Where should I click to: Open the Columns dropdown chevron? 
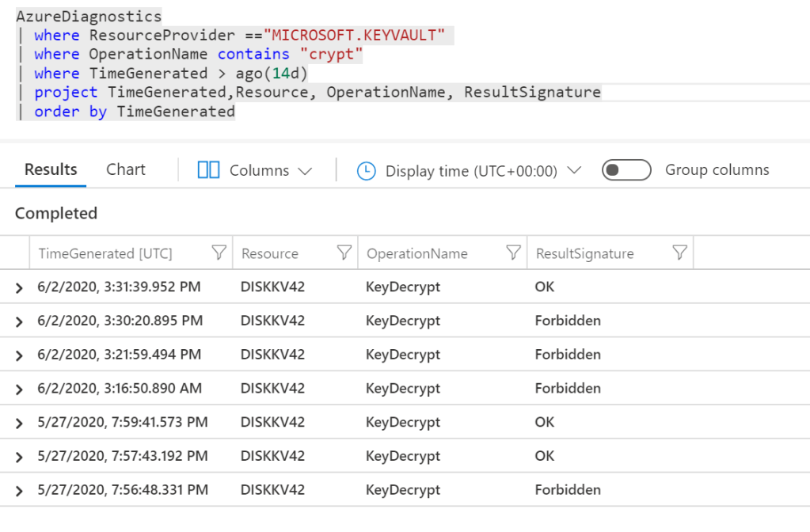point(305,171)
